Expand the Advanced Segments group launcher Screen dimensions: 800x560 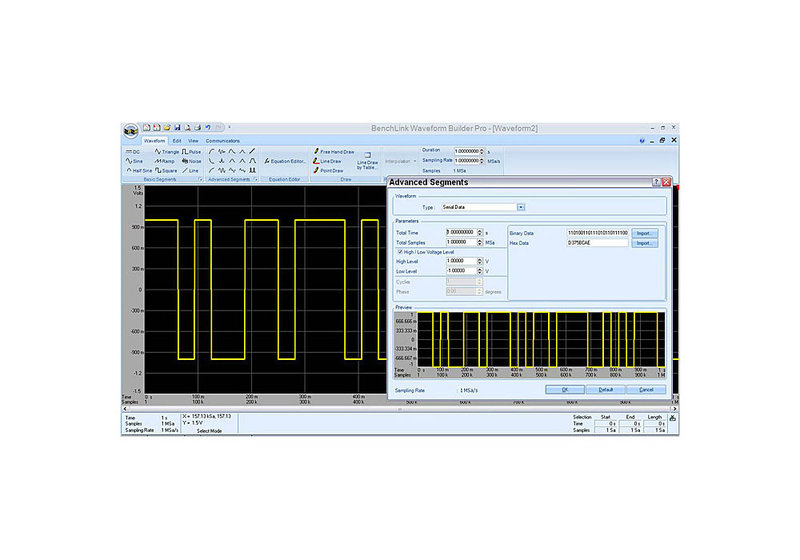pos(256,180)
